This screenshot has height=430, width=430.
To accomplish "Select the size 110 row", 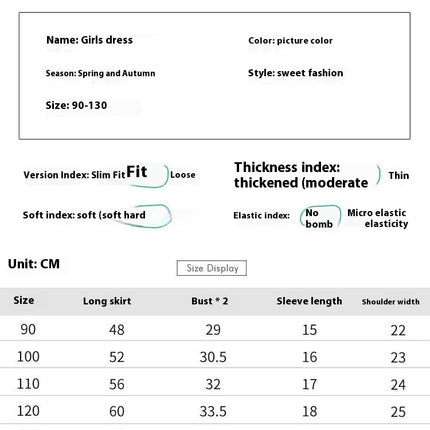I will click(215, 383).
